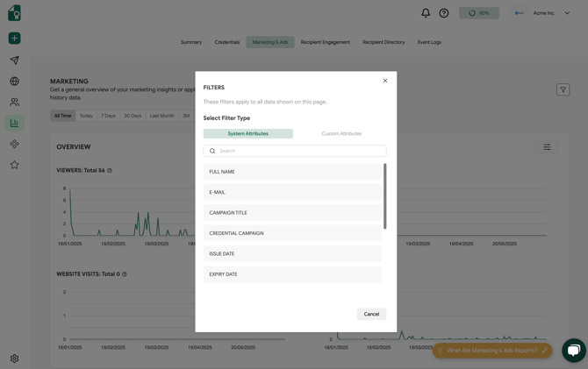Open the overview chart settings sliders icon
The width and height of the screenshot is (588, 369).
[x=547, y=147]
